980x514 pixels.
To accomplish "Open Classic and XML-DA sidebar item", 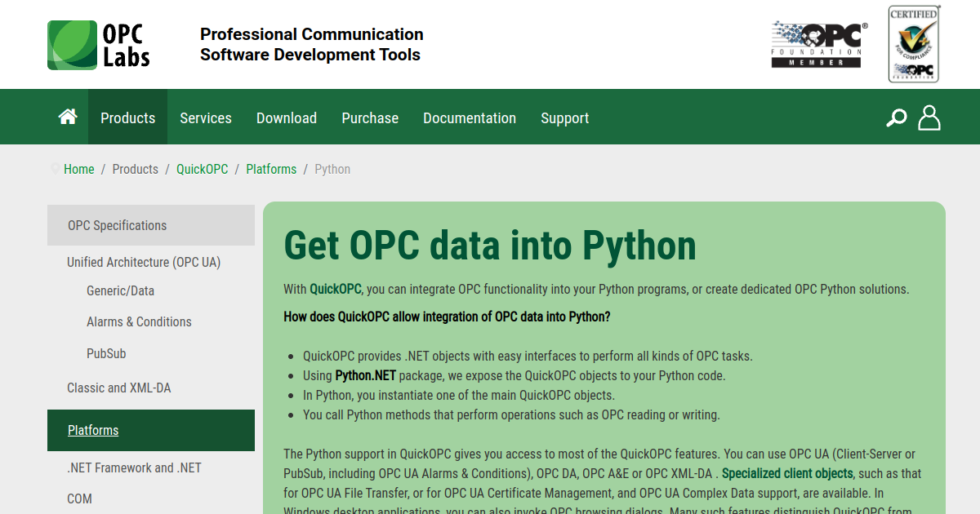I will tap(119, 388).
